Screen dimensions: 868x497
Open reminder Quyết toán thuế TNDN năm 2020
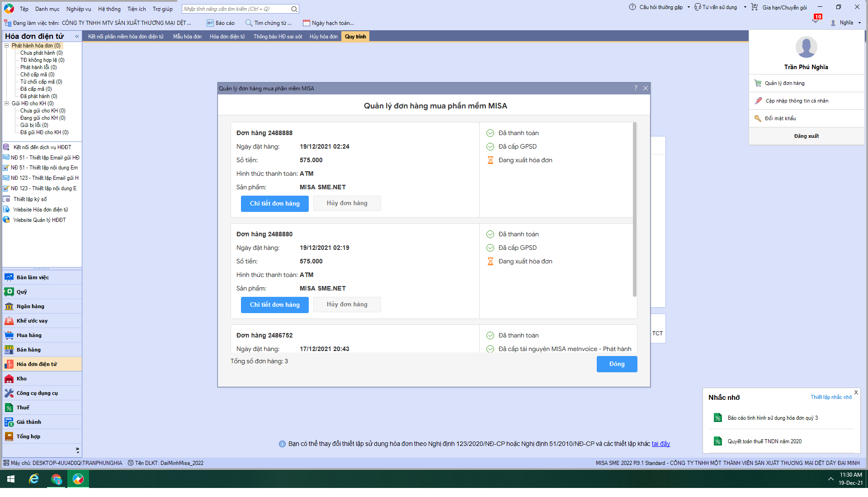point(764,441)
